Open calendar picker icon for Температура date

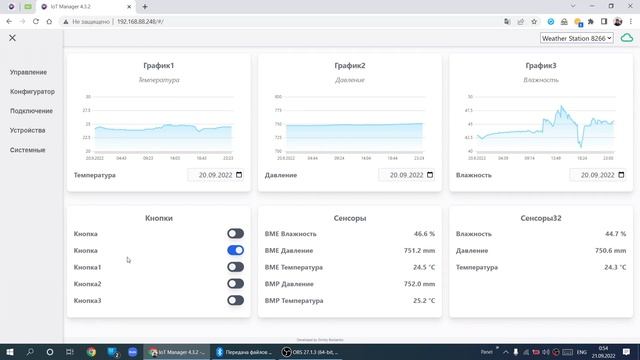coord(239,175)
